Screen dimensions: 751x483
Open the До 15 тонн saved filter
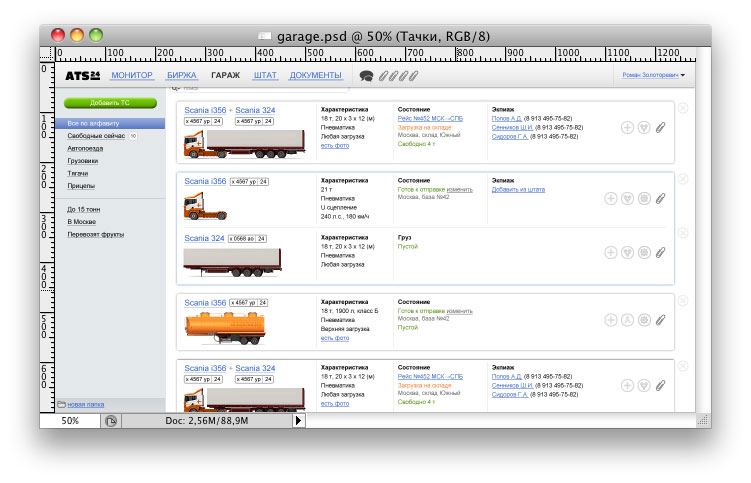click(x=84, y=209)
